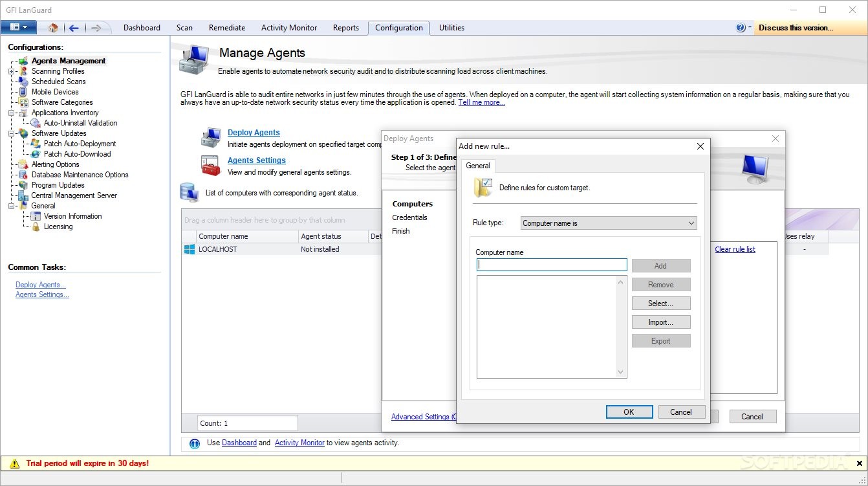Click Cancel in Deploy Agents wizard

(752, 417)
